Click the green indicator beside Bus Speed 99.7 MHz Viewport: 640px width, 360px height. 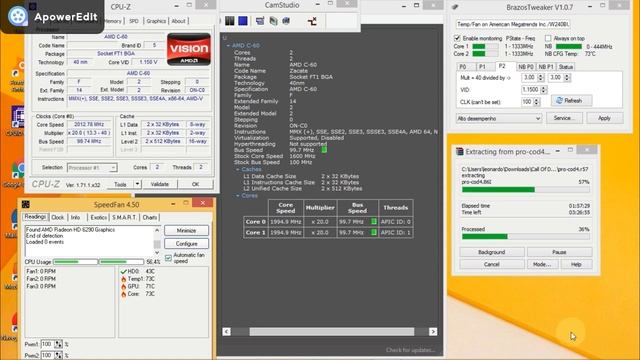[x=324, y=150]
